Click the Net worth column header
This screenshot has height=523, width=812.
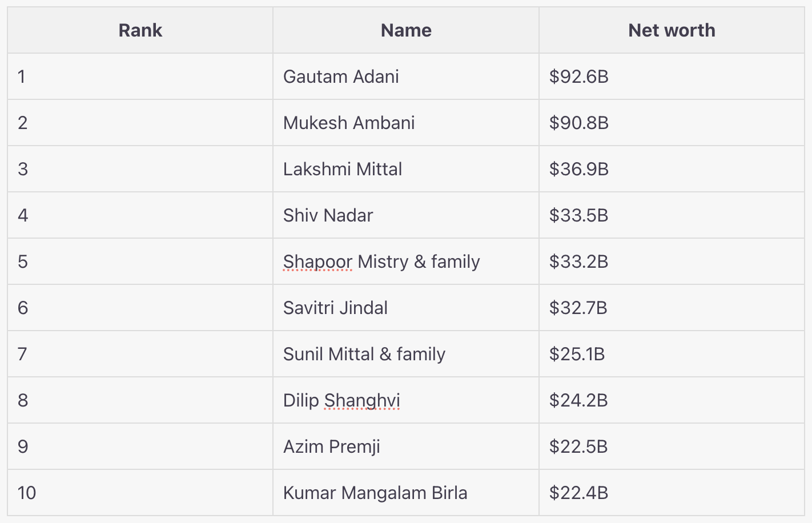pyautogui.click(x=672, y=30)
